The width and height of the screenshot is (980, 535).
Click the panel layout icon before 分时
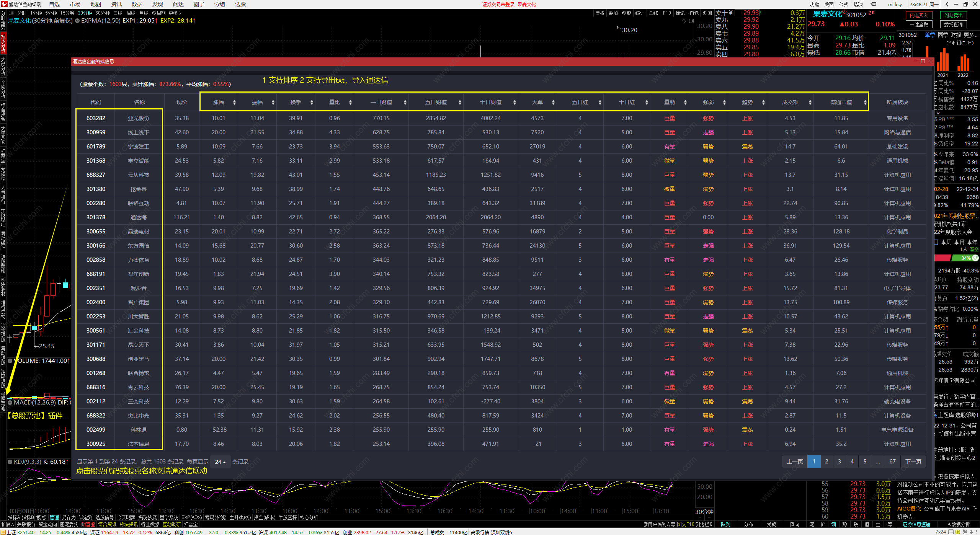(x=11, y=13)
